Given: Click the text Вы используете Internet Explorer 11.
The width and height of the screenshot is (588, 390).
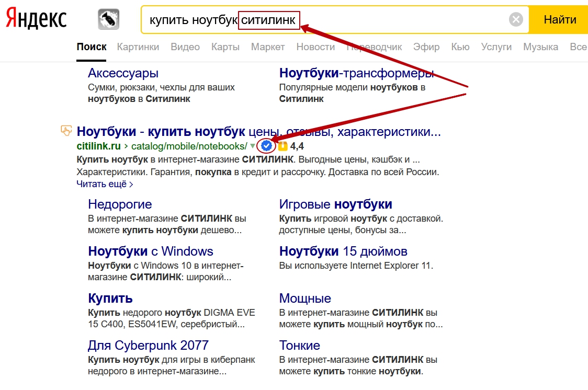Looking at the screenshot, I should coord(356,266).
